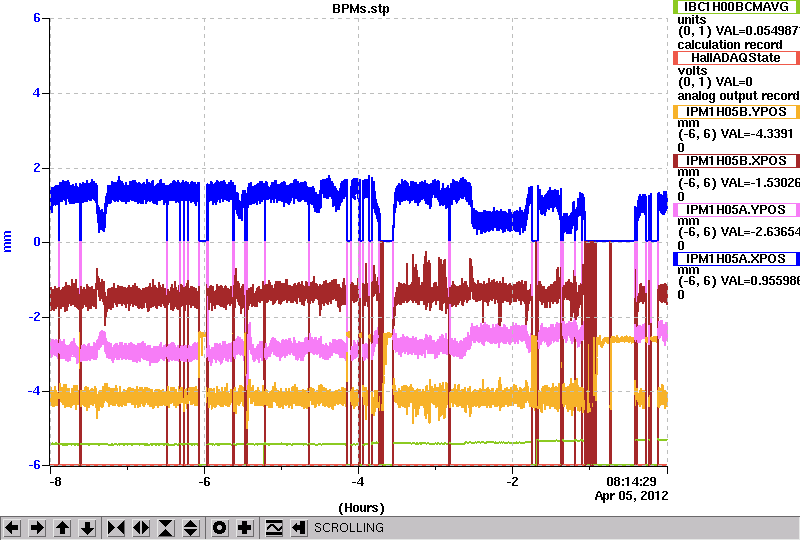Click the SCROLLING status label
The height and width of the screenshot is (540, 800).
point(348,528)
